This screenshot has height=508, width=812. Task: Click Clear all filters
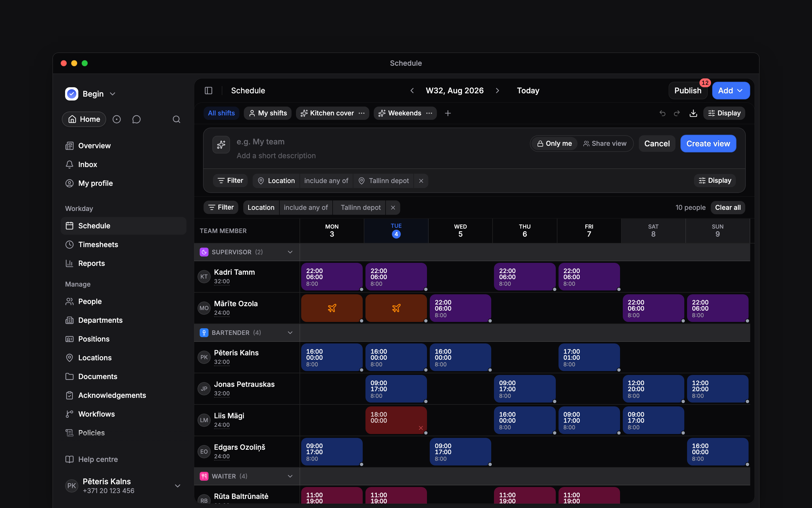(728, 208)
